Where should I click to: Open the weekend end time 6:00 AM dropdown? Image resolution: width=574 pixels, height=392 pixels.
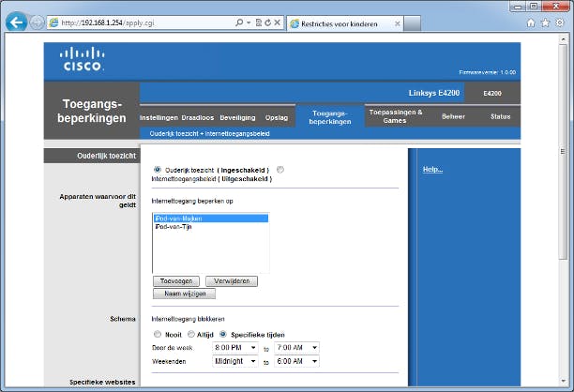[x=296, y=361]
